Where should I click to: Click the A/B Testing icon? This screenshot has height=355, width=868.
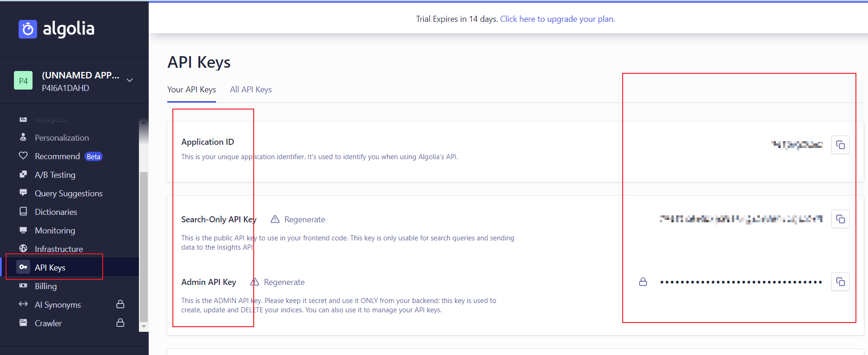[23, 174]
